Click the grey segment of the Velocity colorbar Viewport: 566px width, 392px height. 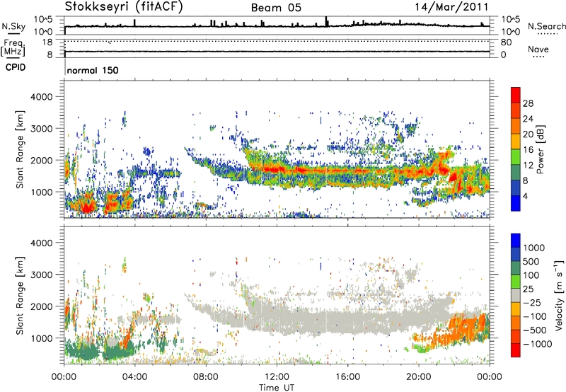click(516, 296)
